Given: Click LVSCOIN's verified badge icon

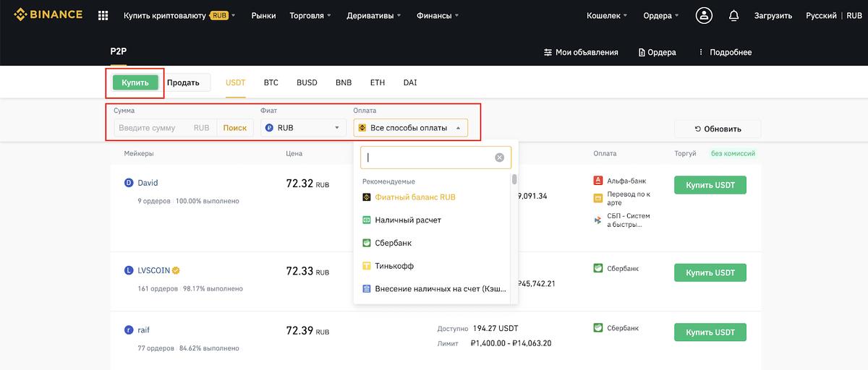Looking at the screenshot, I should (176, 270).
